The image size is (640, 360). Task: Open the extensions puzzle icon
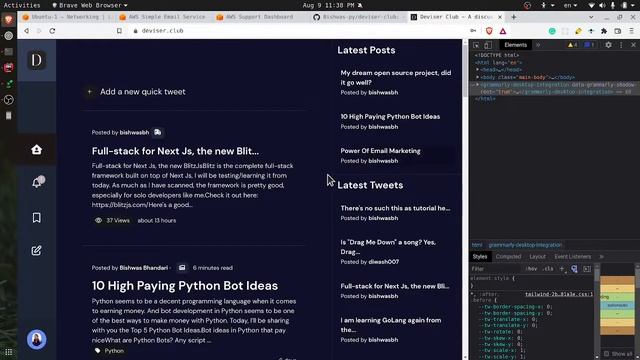[x=604, y=31]
